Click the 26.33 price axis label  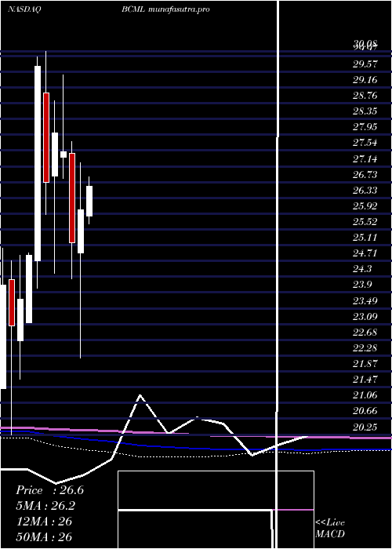point(365,190)
